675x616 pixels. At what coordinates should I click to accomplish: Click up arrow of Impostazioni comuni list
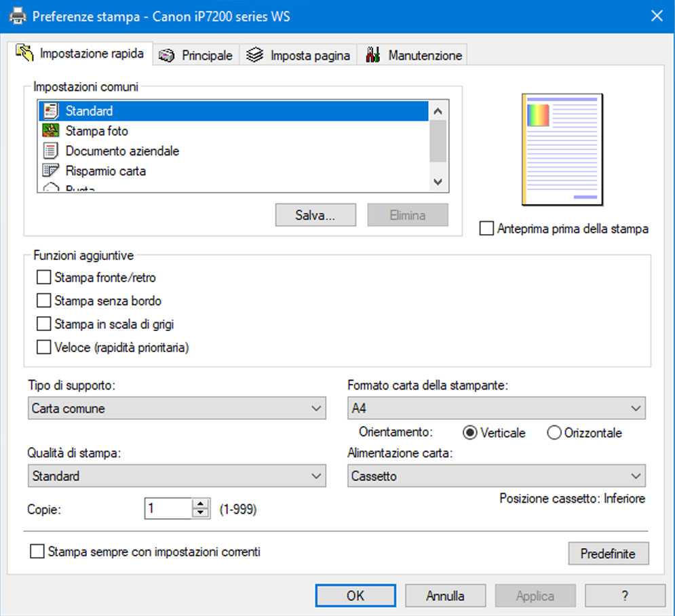[438, 111]
